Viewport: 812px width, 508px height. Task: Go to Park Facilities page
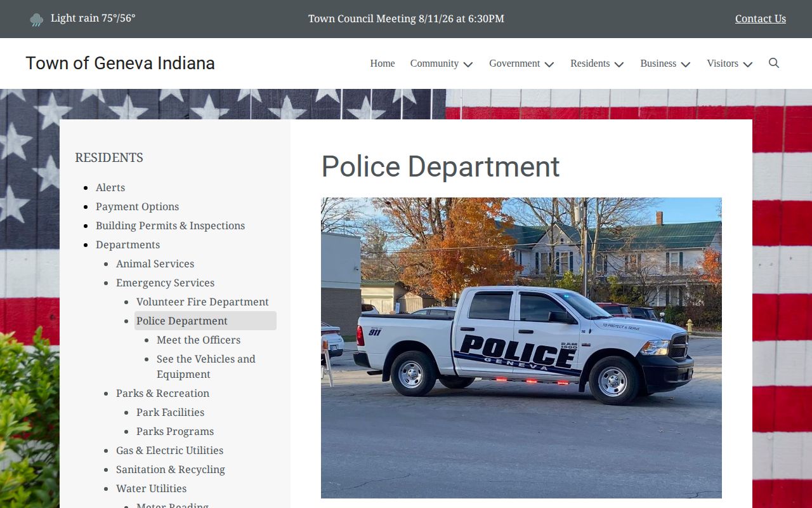coord(170,412)
